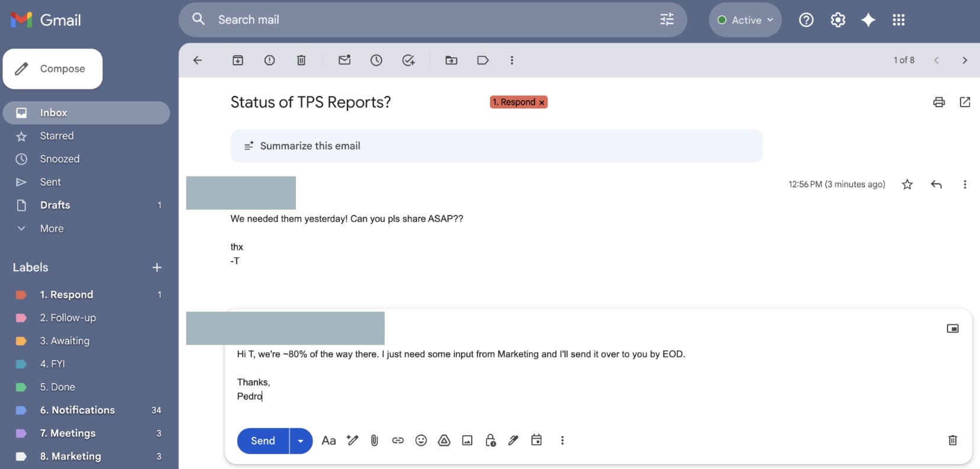Archive the current email conversation
Screen dimensions: 980x469
(237, 60)
